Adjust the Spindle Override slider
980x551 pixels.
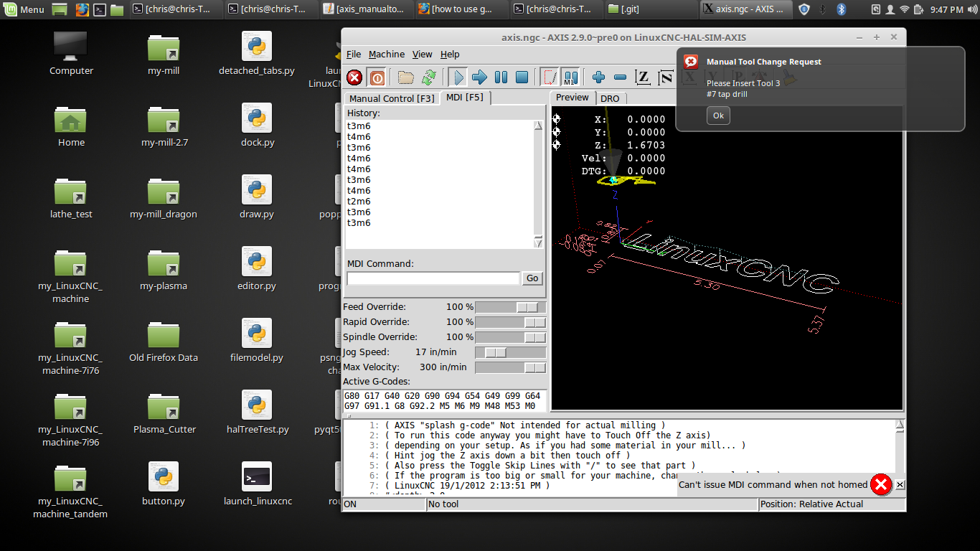click(510, 337)
